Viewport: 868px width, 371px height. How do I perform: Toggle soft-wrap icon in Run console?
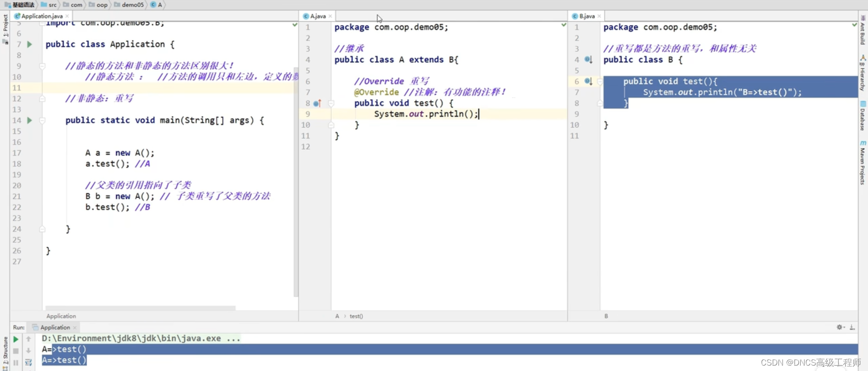(x=28, y=362)
